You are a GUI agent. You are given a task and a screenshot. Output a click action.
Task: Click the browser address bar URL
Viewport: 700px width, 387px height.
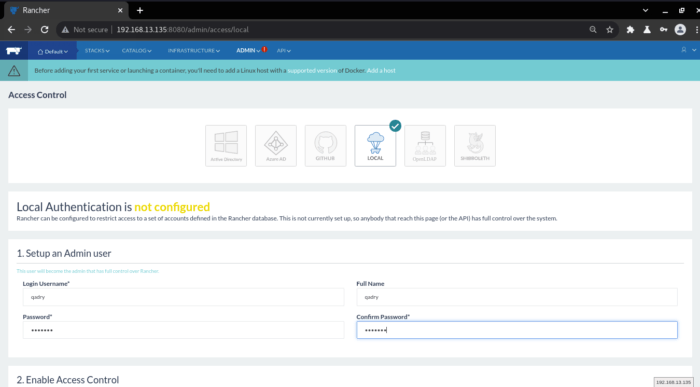tap(183, 29)
